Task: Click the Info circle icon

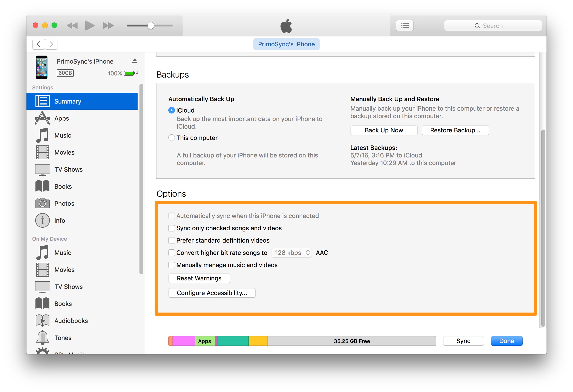Action: pyautogui.click(x=42, y=220)
